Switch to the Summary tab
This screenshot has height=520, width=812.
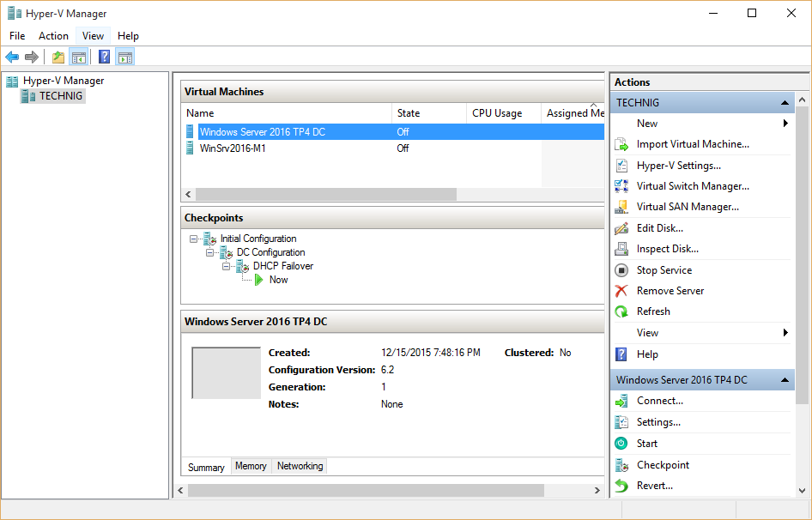point(206,467)
